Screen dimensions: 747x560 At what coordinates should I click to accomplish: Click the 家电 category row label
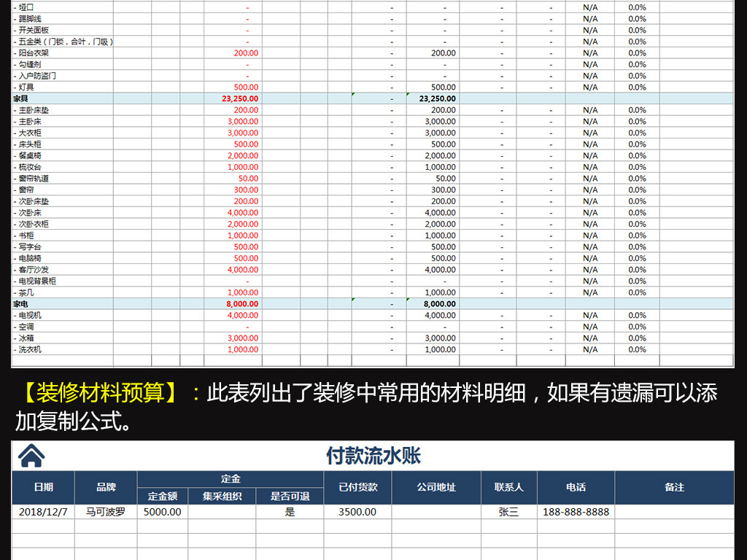click(21, 304)
